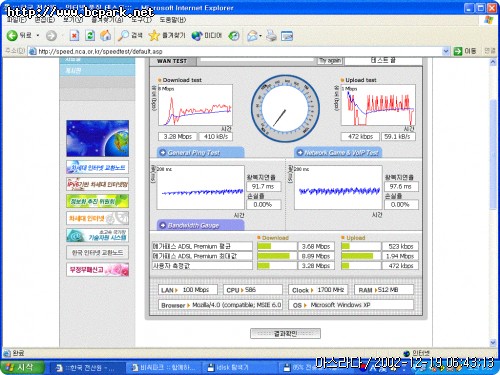Image resolution: width=500 pixels, height=375 pixels.
Task: Click the Upload test throughput graph
Action: coord(378,105)
